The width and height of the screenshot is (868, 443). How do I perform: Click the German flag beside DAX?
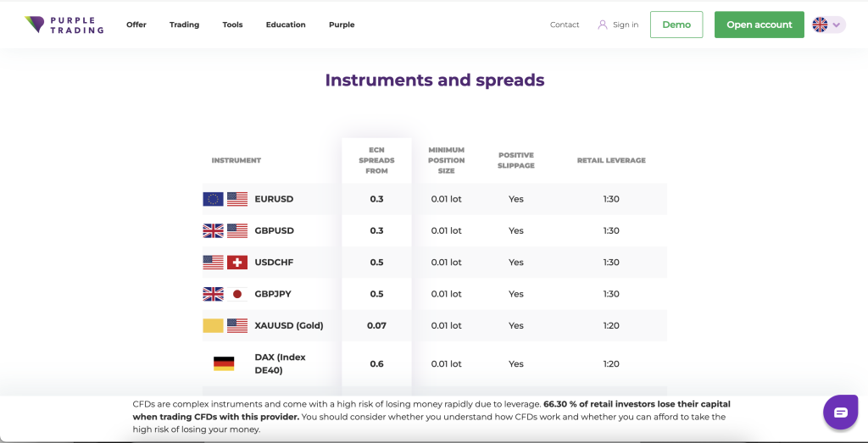(224, 363)
